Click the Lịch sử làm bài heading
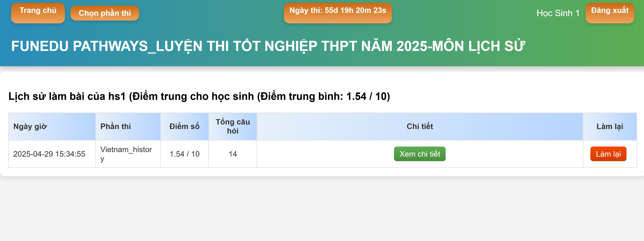The image size is (644, 241). point(199,96)
